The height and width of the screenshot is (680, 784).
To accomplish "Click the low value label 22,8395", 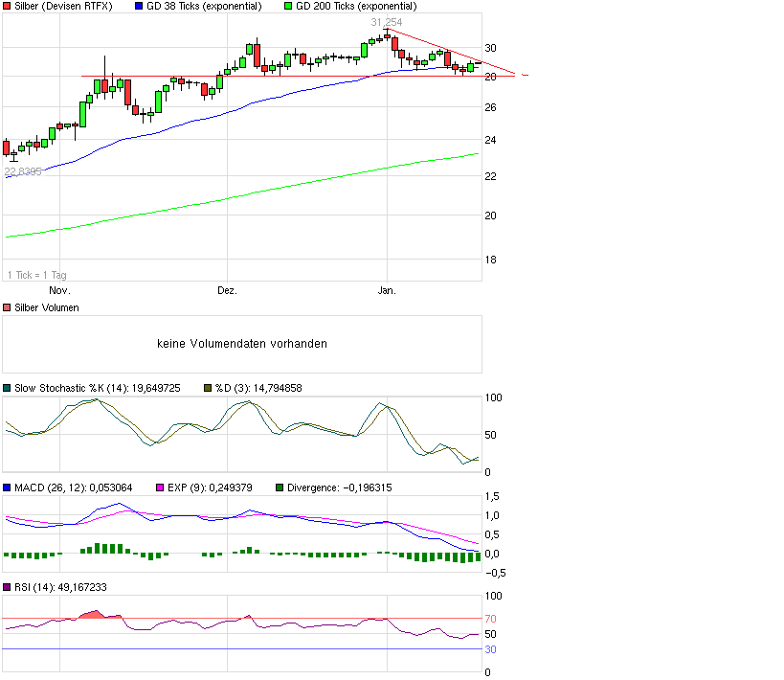I will tap(23, 171).
